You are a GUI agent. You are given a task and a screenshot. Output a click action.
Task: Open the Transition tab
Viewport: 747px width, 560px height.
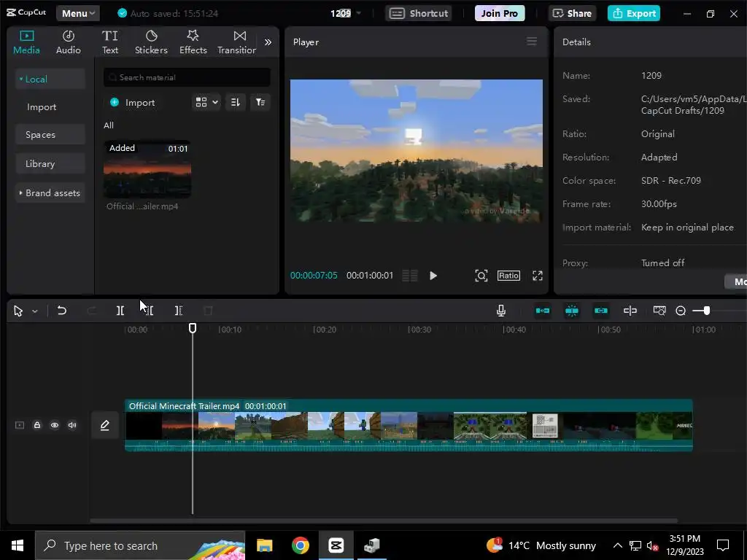tap(237, 42)
